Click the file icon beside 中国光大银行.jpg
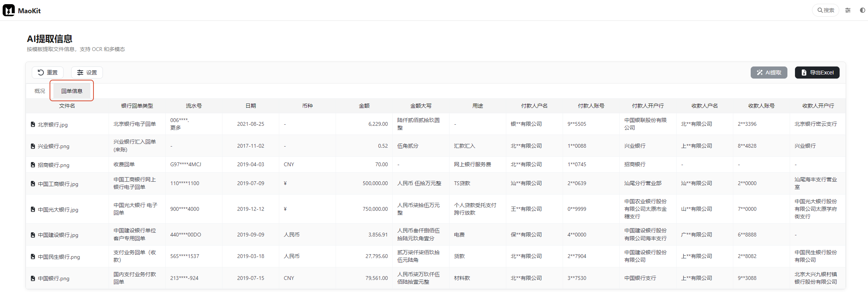The image size is (868, 292). 33,210
